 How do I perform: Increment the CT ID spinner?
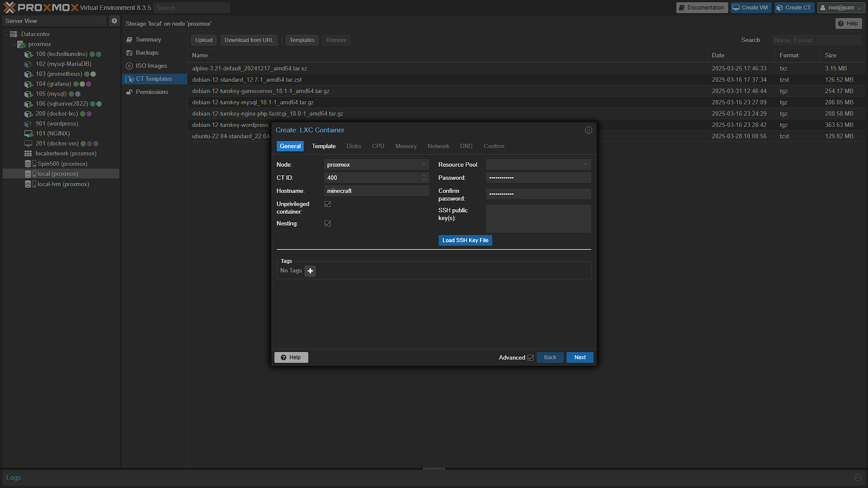(x=424, y=175)
